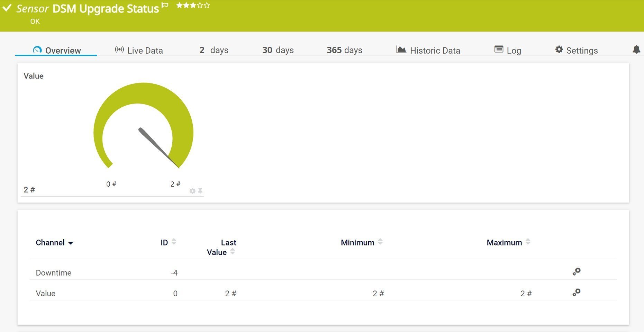The image size is (644, 332).
Task: Click the Downtime channel name
Action: (x=54, y=273)
